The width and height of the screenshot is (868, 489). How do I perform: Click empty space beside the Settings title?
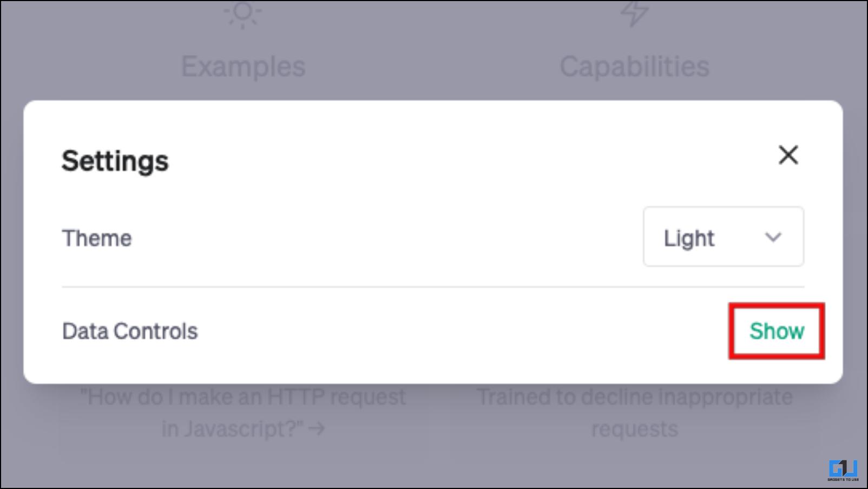pos(460,161)
